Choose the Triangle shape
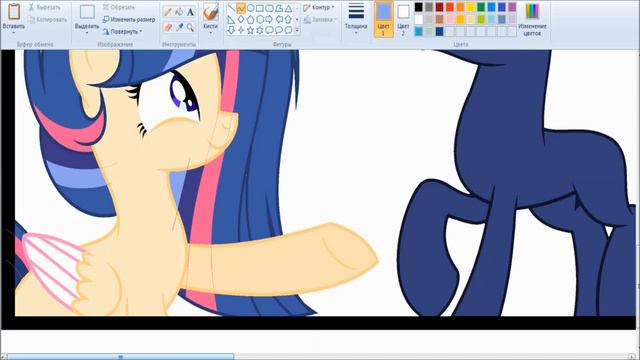 tap(288, 8)
